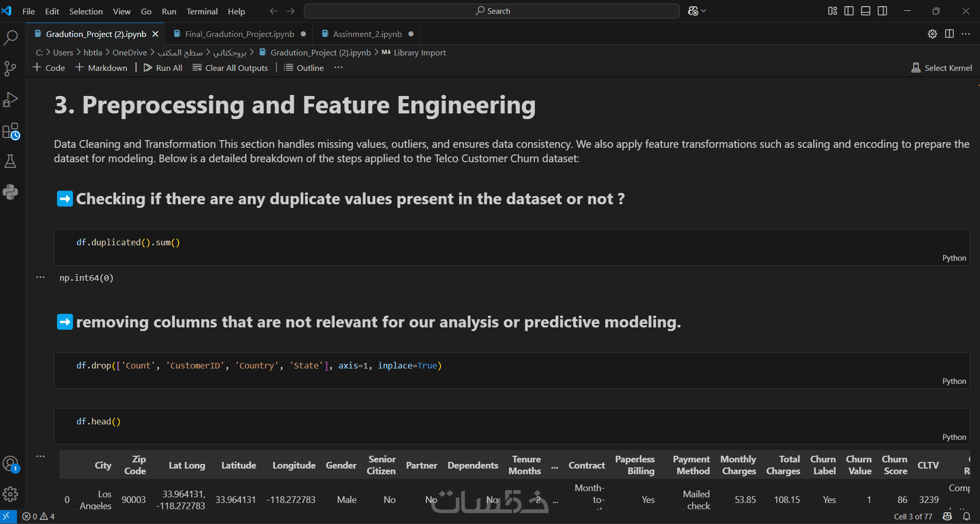The width and height of the screenshot is (980, 524).
Task: Open the Search view in activity bar
Action: tap(10, 37)
